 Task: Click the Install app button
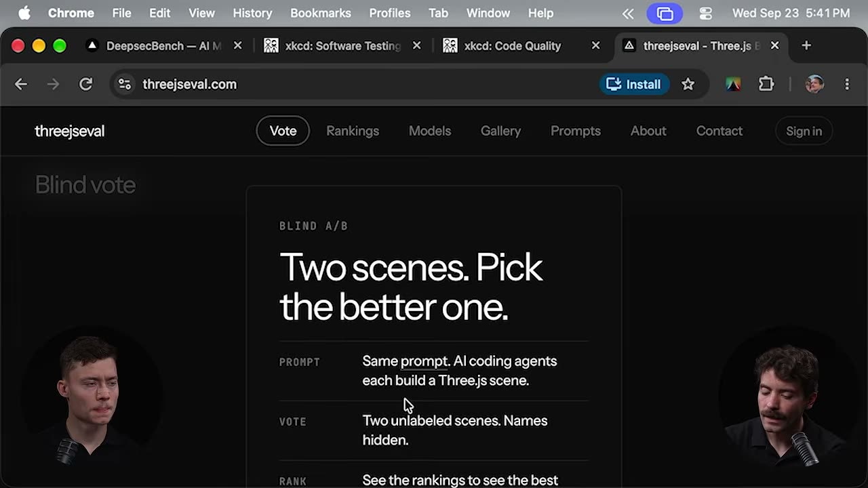pos(634,84)
